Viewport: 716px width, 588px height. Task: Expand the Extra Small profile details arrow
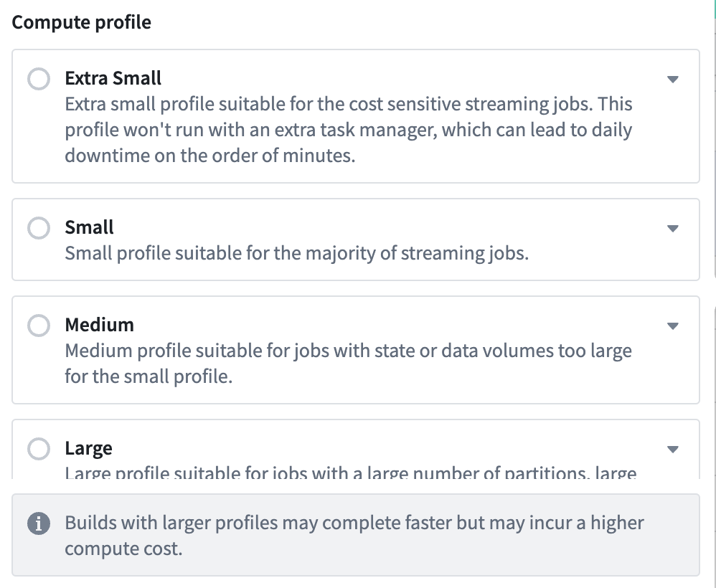pos(673,80)
